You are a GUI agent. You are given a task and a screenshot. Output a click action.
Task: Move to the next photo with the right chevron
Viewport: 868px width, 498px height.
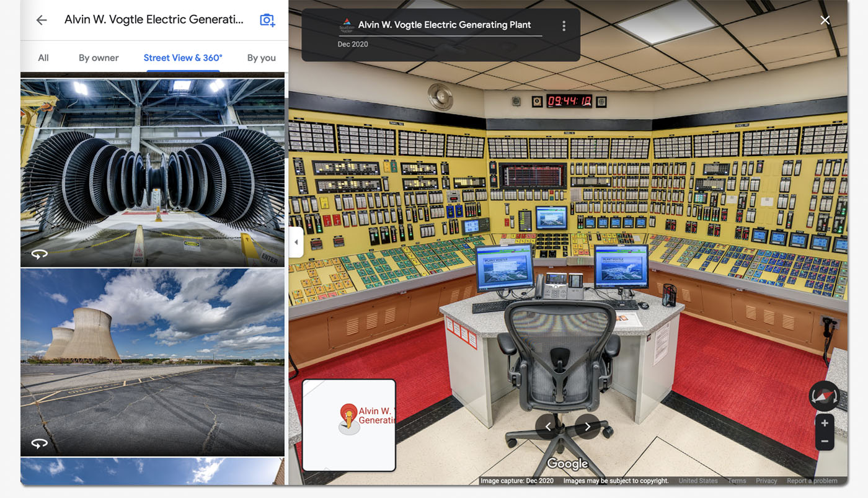click(x=587, y=427)
